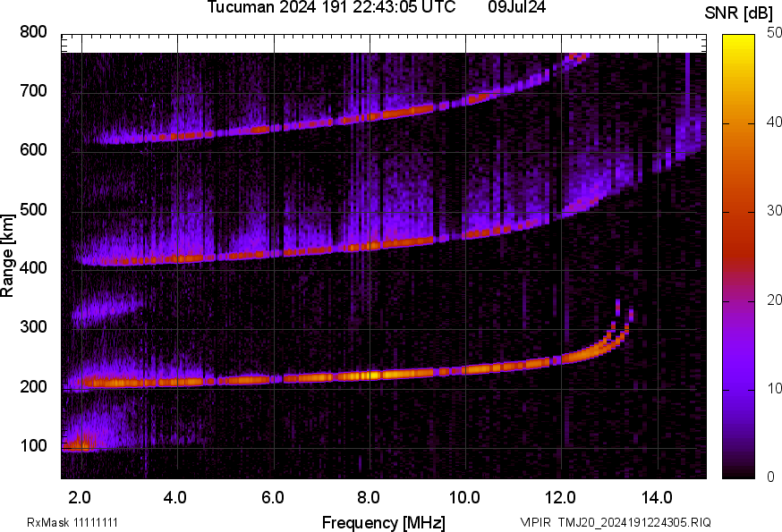
Task: Click the diffuse echo patch near 2.5 MHz, 330 km
Action: pyautogui.click(x=106, y=310)
